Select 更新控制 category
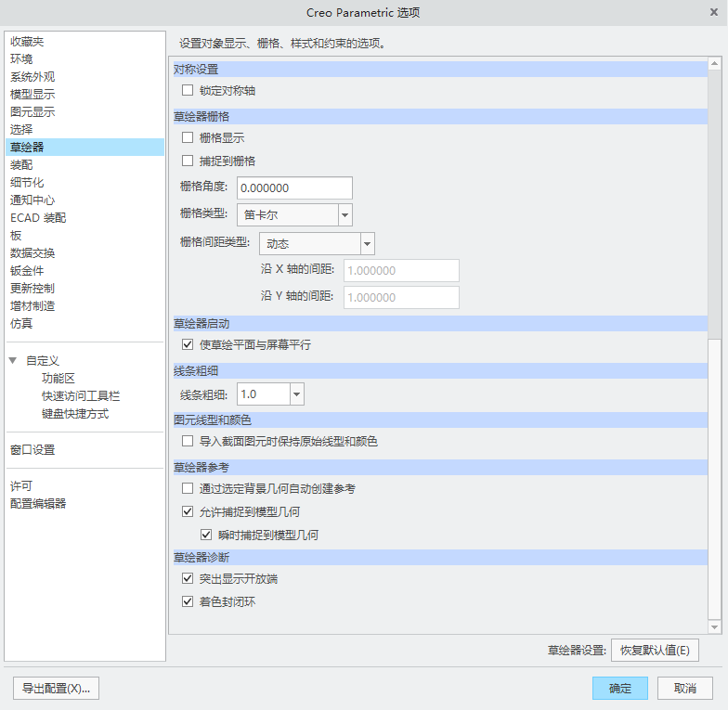The image size is (728, 710). tap(85, 288)
